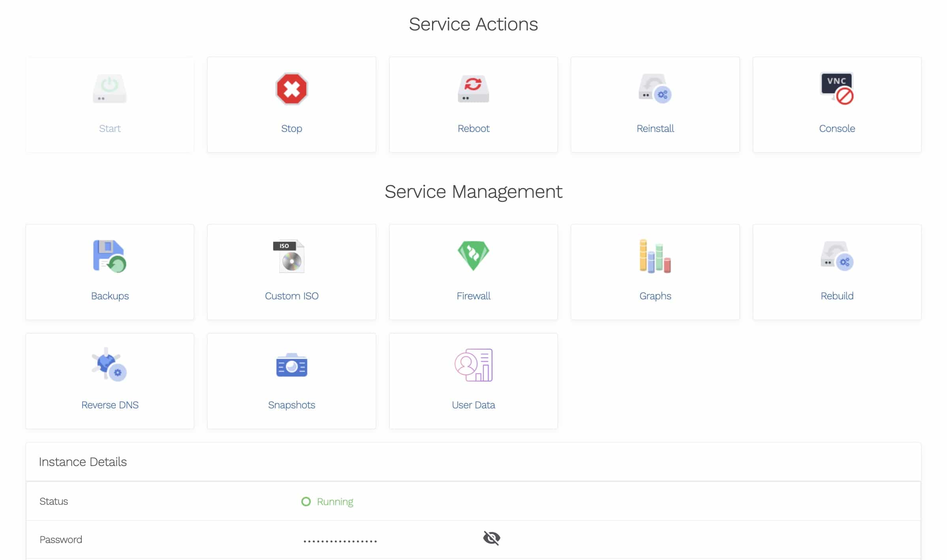Click the Reboot label link

click(473, 128)
